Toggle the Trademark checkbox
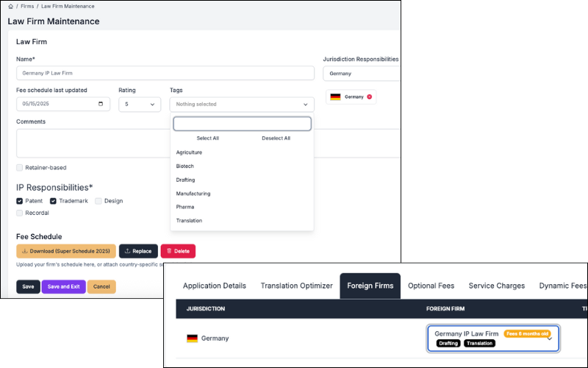The image size is (588, 368). (x=54, y=201)
